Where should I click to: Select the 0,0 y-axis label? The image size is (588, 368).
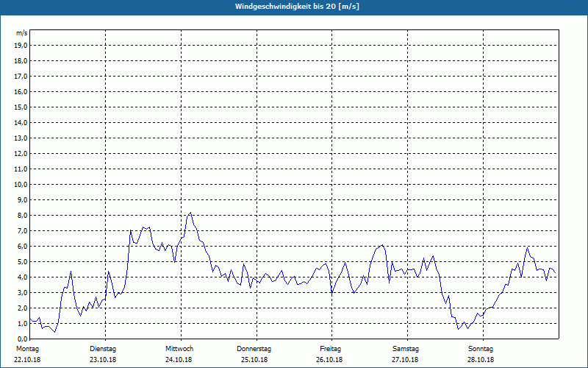(23, 339)
